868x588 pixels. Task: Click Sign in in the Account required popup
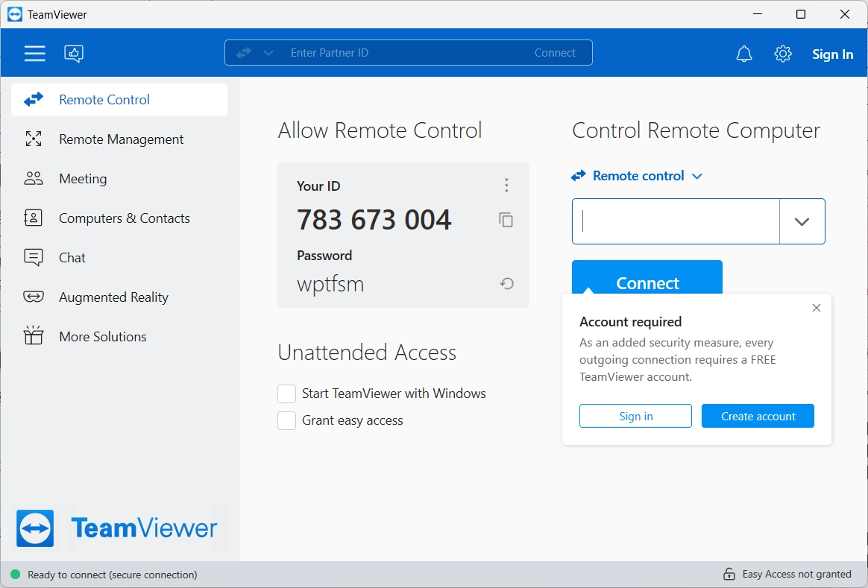click(x=635, y=416)
